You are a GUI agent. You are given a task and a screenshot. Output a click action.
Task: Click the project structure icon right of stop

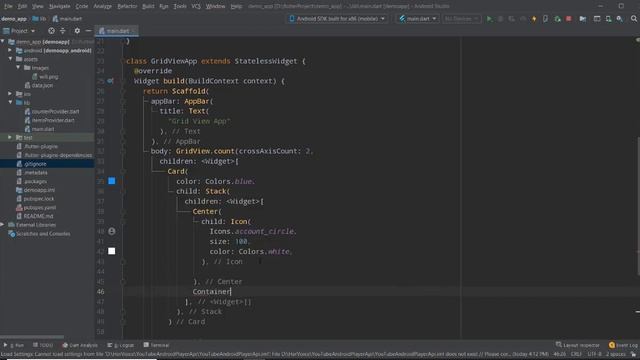pyautogui.click(x=582, y=19)
